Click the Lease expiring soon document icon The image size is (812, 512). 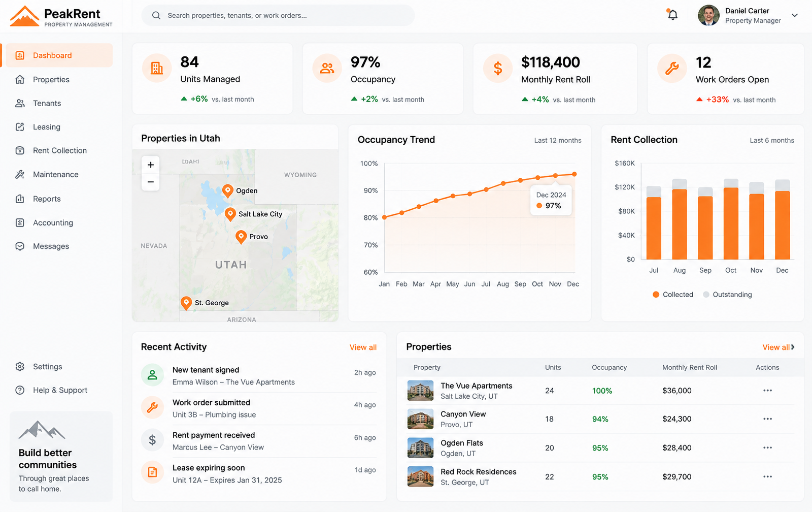(152, 472)
